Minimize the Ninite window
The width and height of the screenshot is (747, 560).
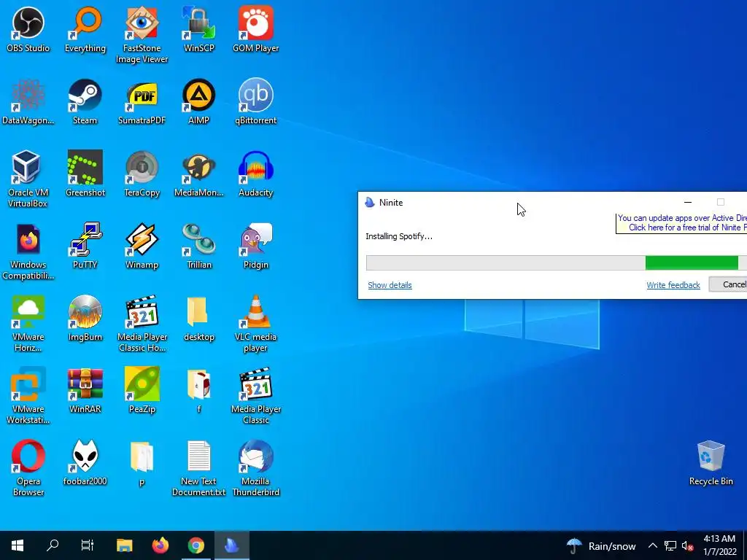coord(687,203)
